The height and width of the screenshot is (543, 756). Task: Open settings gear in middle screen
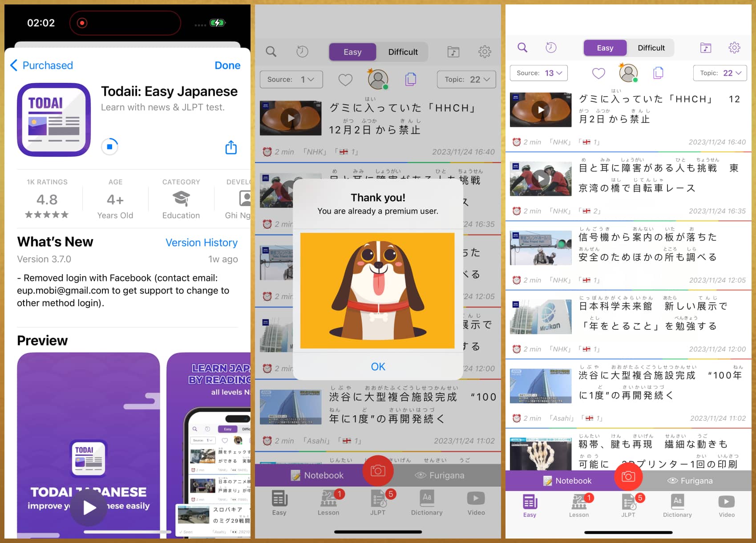pyautogui.click(x=485, y=52)
